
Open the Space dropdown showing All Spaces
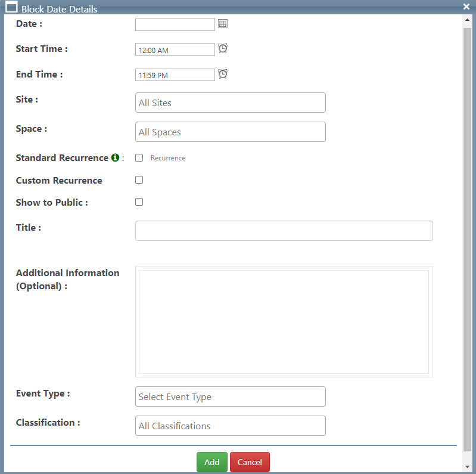(x=231, y=132)
